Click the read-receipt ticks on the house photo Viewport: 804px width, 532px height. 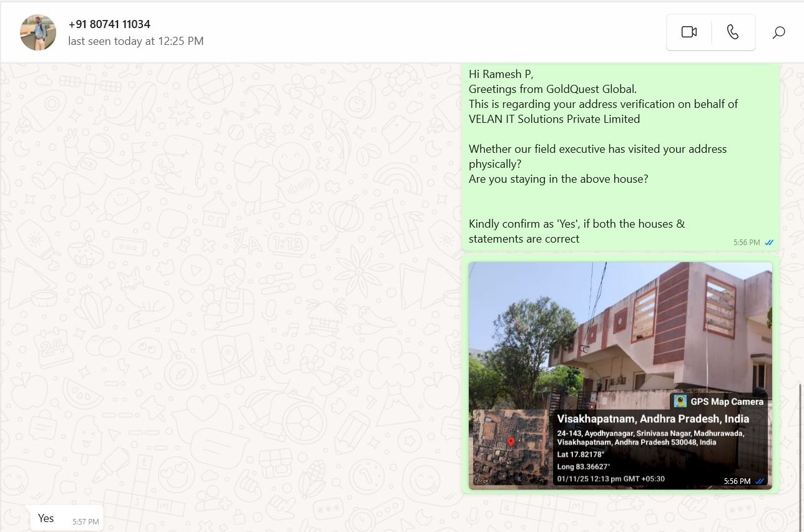760,481
